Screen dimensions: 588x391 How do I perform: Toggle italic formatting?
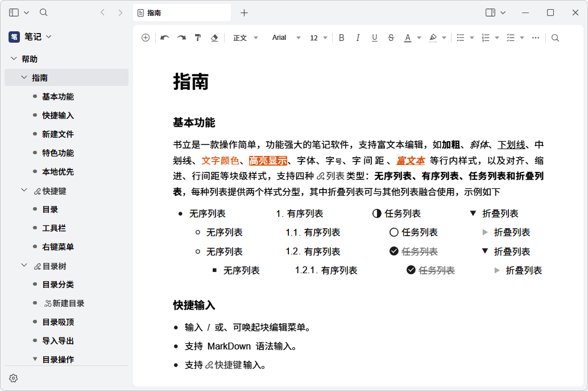coord(358,38)
